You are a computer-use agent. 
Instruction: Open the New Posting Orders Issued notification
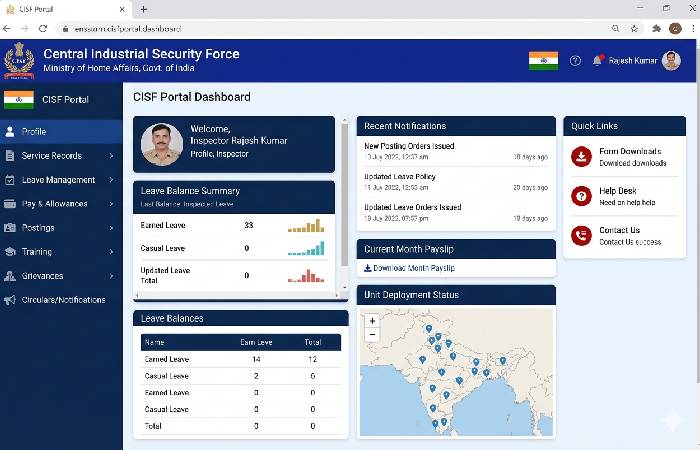tap(409, 146)
